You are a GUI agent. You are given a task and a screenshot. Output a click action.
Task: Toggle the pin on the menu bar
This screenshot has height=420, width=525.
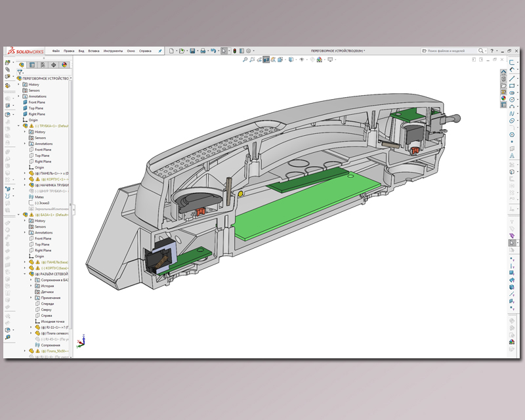(160, 51)
